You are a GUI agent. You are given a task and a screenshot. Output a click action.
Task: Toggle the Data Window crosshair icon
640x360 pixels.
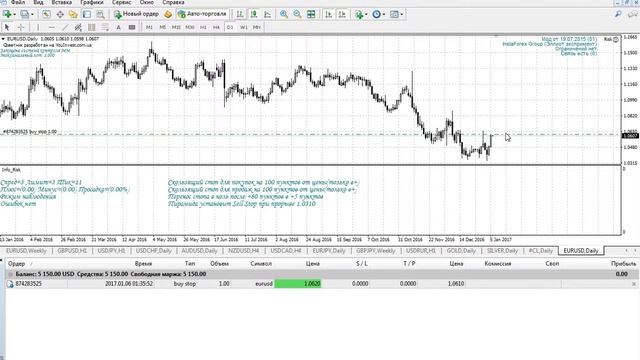[x=60, y=14]
